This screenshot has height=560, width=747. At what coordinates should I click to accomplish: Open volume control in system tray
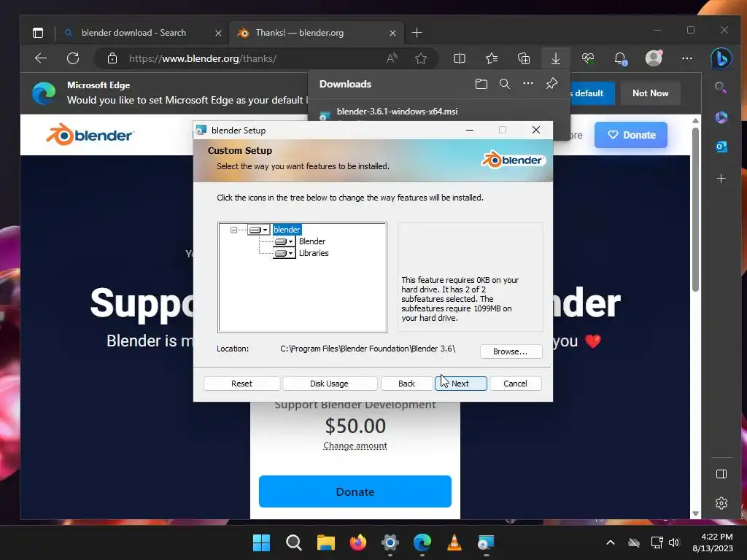point(673,542)
